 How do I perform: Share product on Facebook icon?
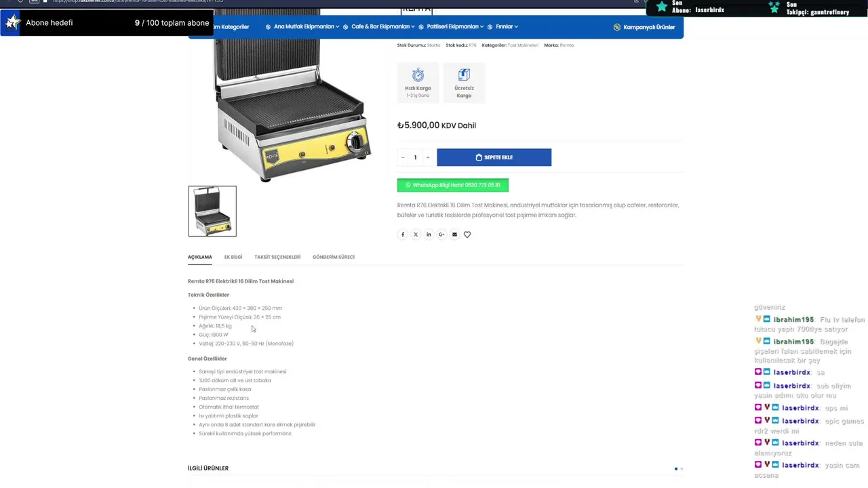403,235
